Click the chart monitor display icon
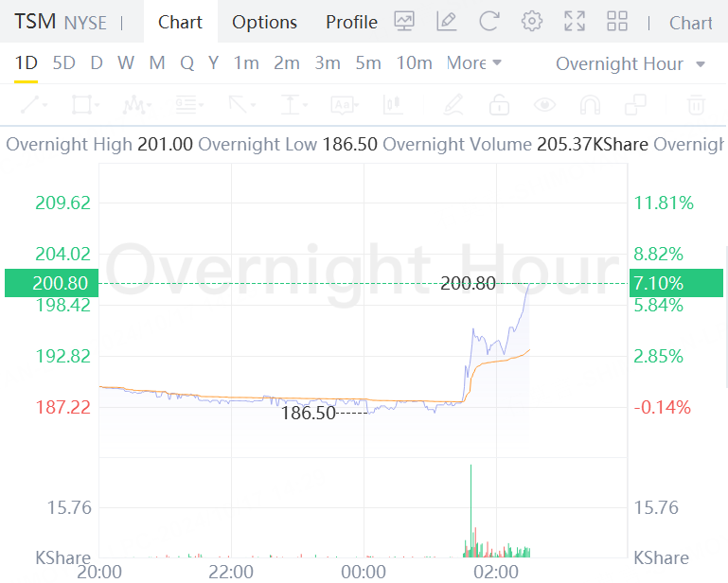Image resolution: width=728 pixels, height=583 pixels. click(x=404, y=22)
